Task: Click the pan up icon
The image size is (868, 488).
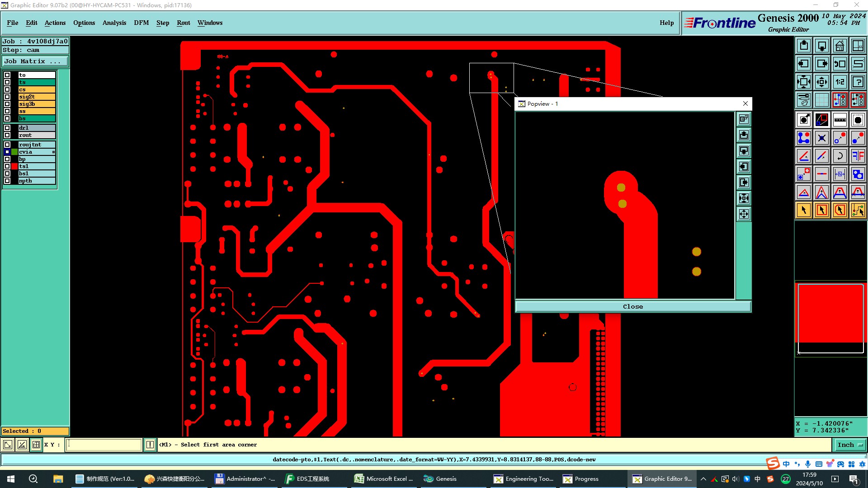Action: coord(804,46)
